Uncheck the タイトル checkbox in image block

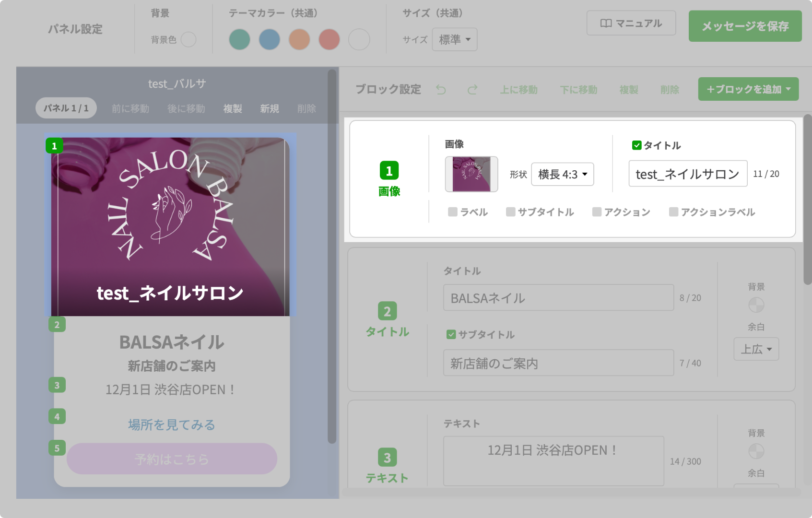(x=636, y=145)
